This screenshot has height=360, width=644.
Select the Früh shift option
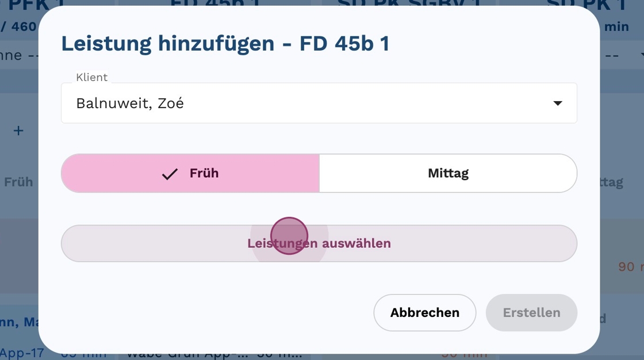pyautogui.click(x=190, y=173)
